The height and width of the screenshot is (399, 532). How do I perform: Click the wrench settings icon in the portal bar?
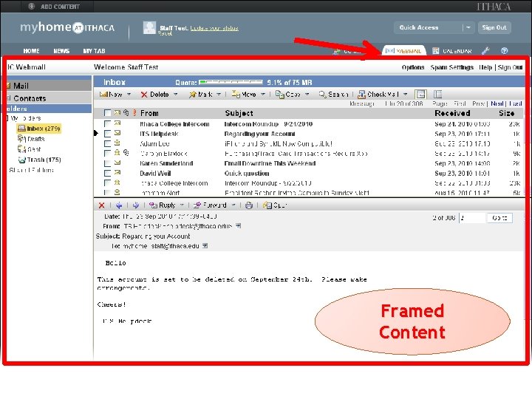pyautogui.click(x=485, y=51)
